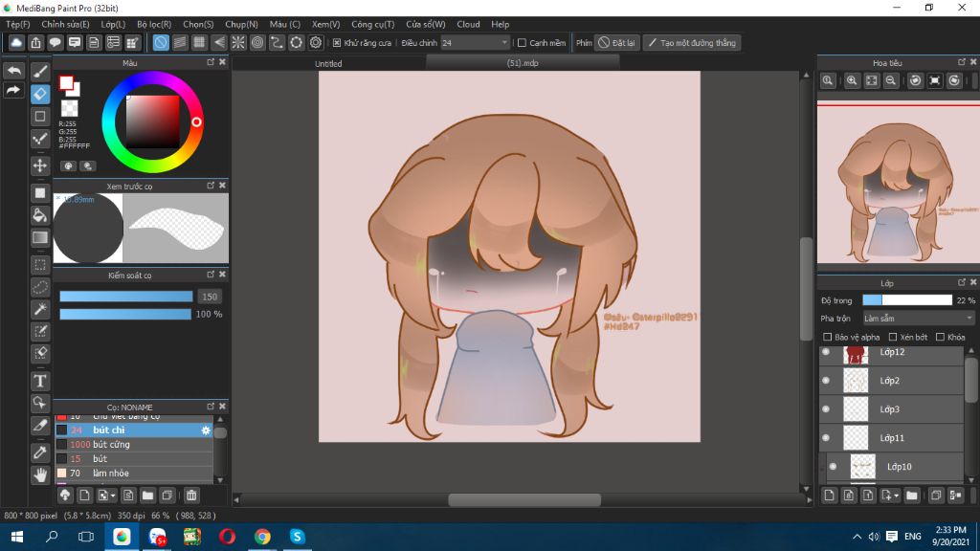Zoom in on the navigator panel
Screen dimensions: 980x551
(852, 80)
